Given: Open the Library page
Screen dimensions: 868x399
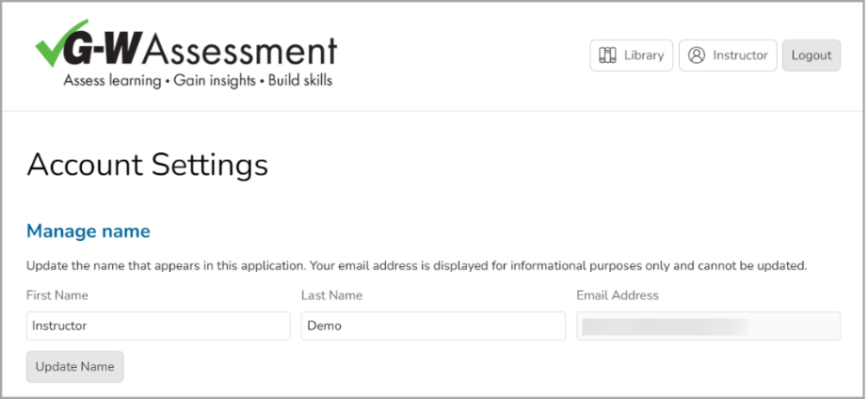Looking at the screenshot, I should (x=631, y=56).
